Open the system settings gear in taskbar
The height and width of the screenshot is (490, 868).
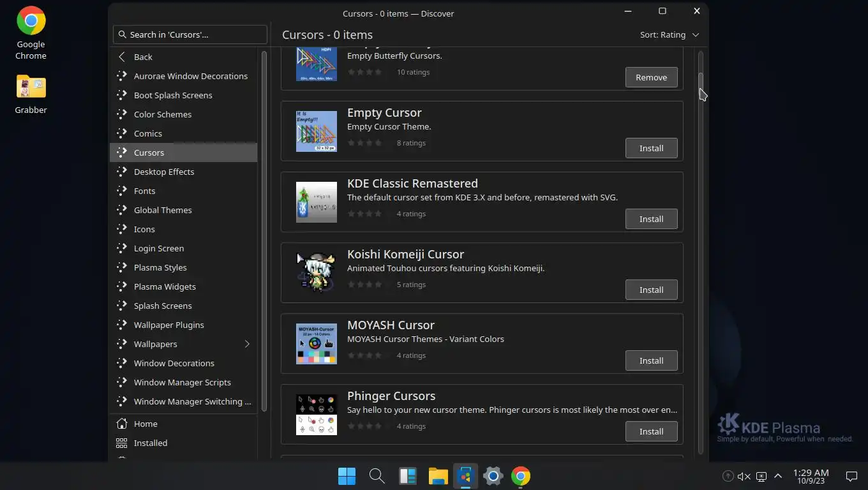point(493,476)
